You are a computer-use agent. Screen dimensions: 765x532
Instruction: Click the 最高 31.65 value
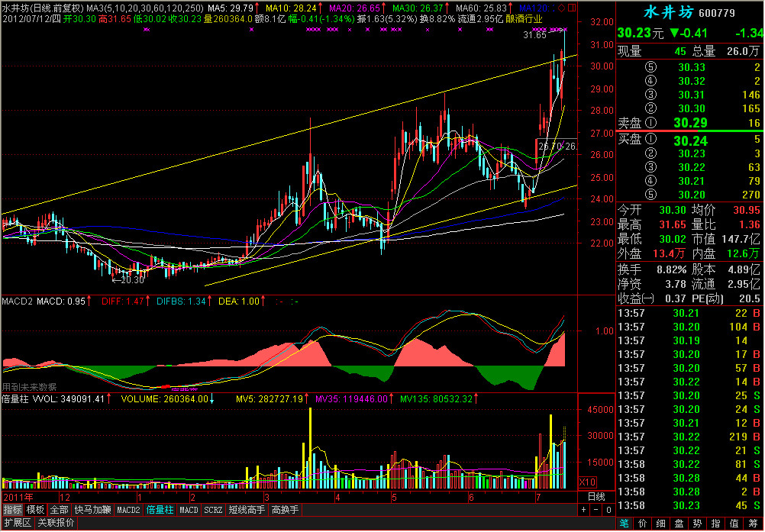point(673,225)
